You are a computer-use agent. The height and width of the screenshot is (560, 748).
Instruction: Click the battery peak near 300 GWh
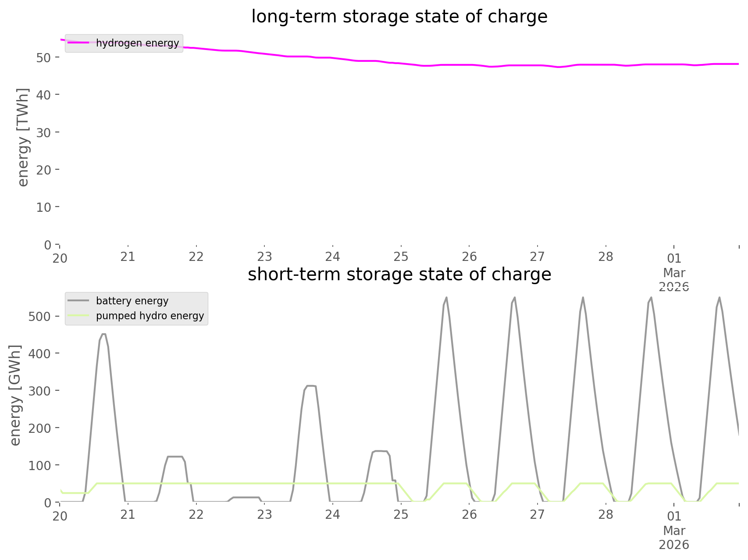click(x=310, y=386)
